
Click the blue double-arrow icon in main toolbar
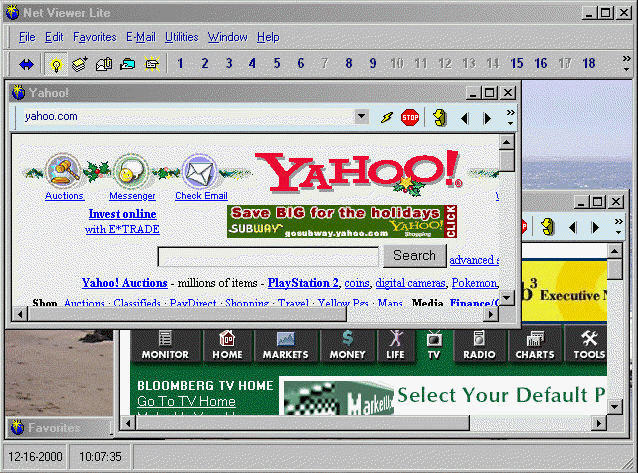click(x=26, y=64)
